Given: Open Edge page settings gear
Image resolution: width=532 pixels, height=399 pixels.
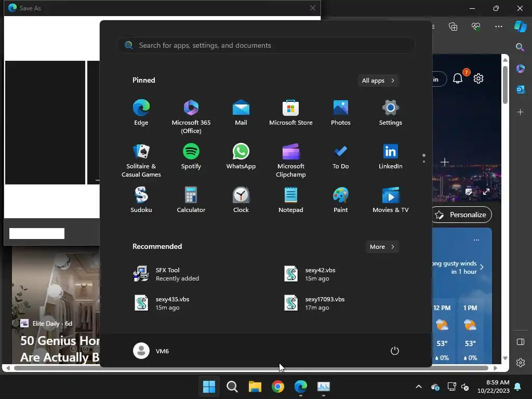Looking at the screenshot, I should click(x=478, y=79).
